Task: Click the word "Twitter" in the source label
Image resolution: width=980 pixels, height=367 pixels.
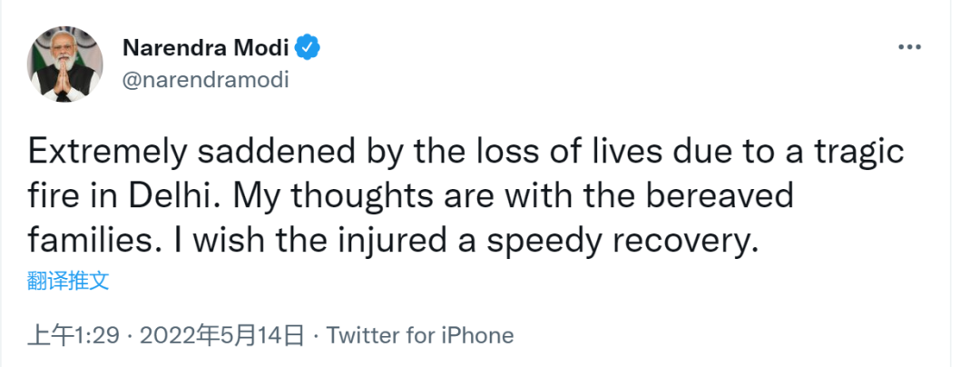Action: (x=362, y=335)
